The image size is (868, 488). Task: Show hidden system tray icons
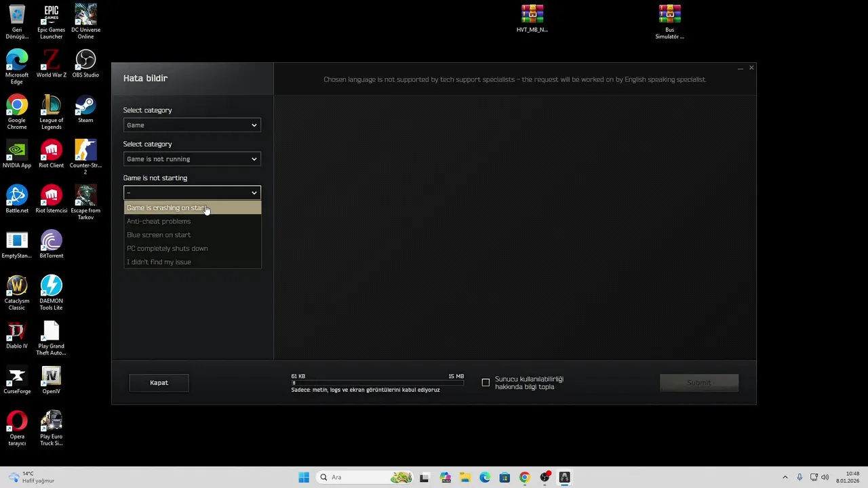[785, 477]
